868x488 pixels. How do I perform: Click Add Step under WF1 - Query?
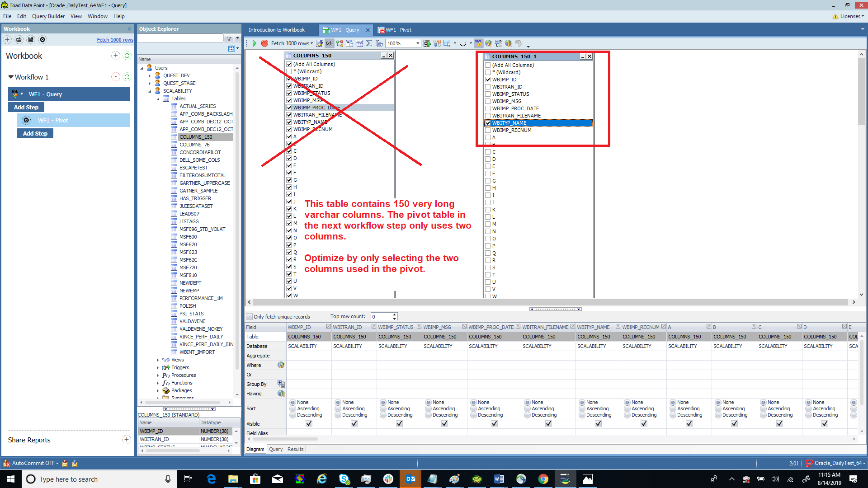click(x=26, y=107)
